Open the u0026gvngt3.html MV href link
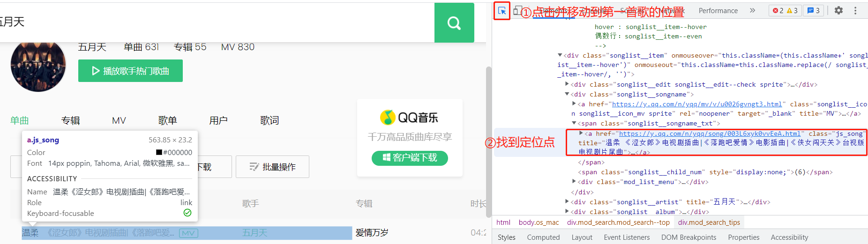Screen dimensions: 868x244 [696, 104]
